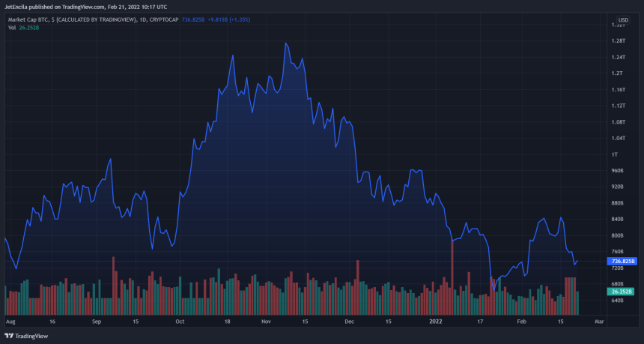Click the Oct label on time axis

click(x=180, y=321)
